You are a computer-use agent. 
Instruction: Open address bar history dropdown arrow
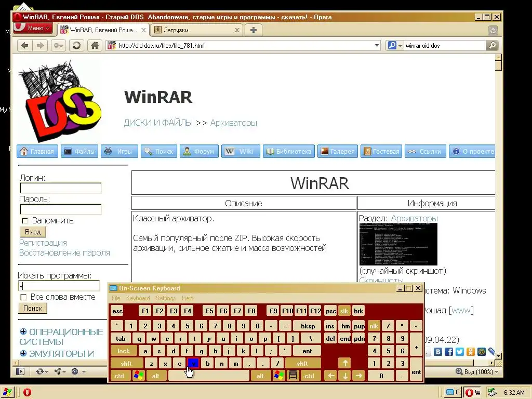click(x=377, y=46)
